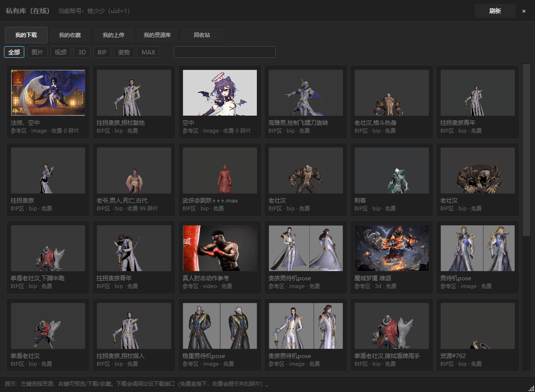Select the 真人肘击动作参考 boxing video thumbnail
535x392 pixels.
point(220,248)
